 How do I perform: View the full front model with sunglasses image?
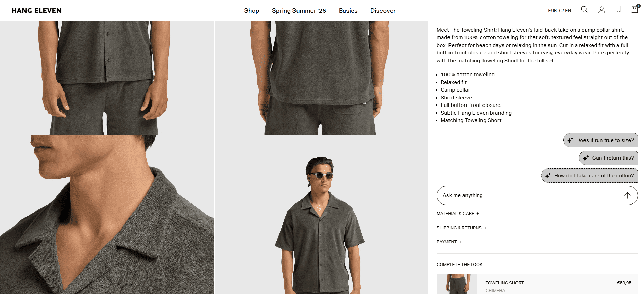pos(321,215)
